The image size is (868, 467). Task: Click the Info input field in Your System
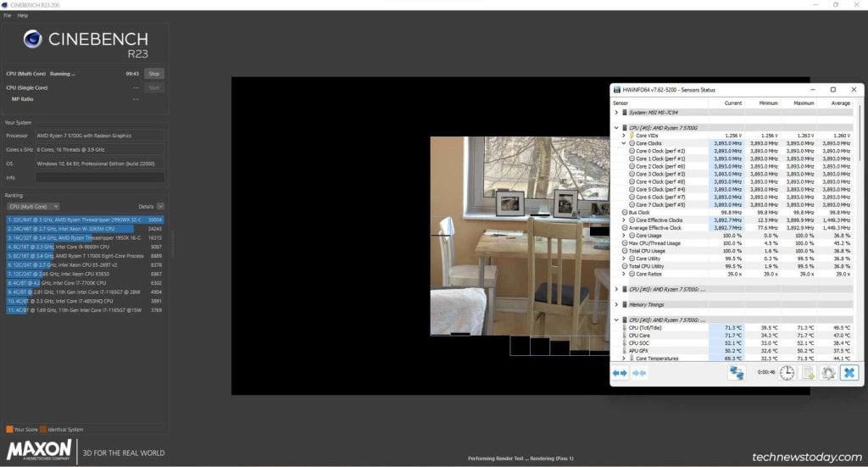100,178
